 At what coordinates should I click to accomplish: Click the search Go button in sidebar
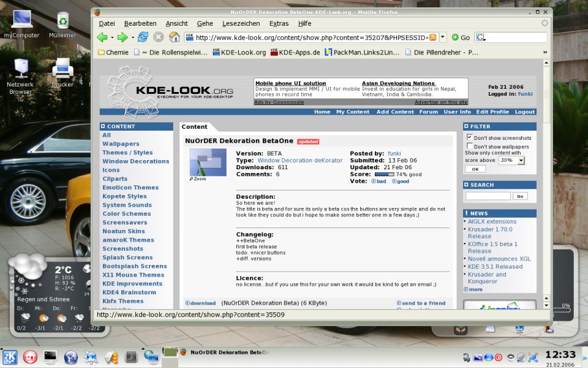[x=520, y=196]
